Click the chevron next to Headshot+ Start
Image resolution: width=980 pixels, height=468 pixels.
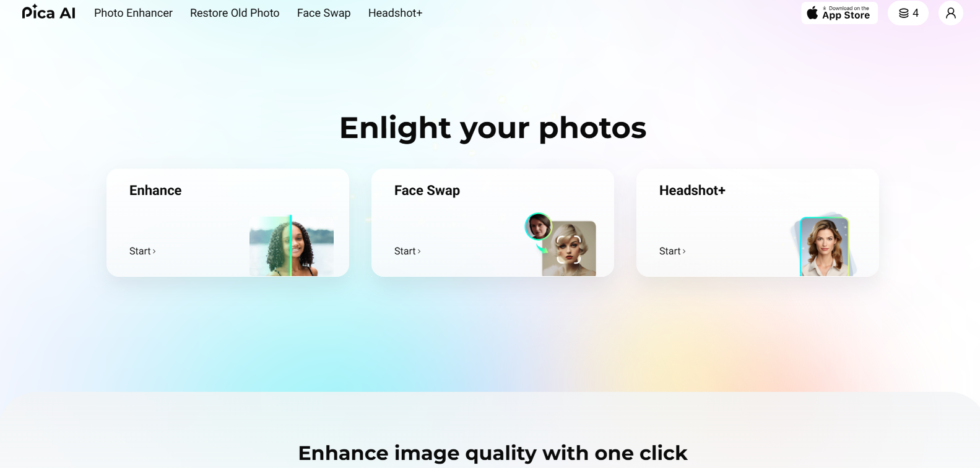(x=684, y=251)
